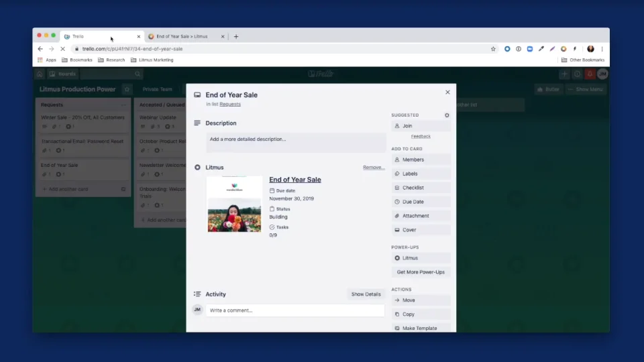
Task: Open the Research bookmarks folder
Action: pos(111,60)
